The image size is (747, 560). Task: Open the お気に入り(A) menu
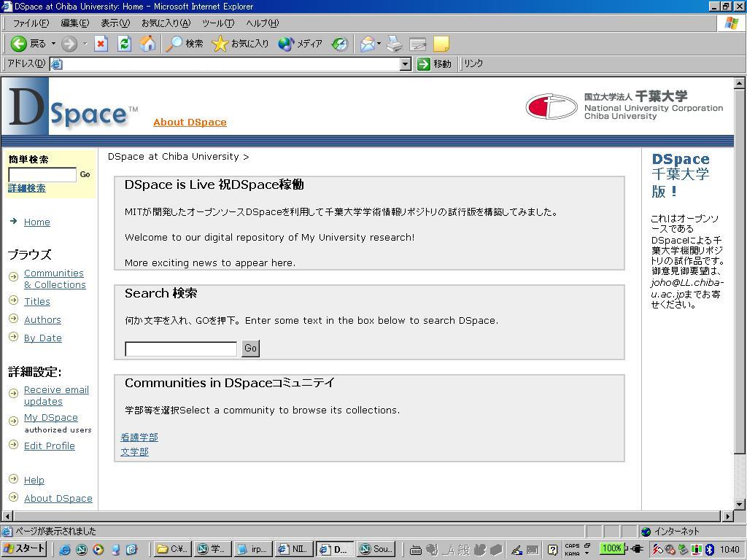tap(166, 23)
